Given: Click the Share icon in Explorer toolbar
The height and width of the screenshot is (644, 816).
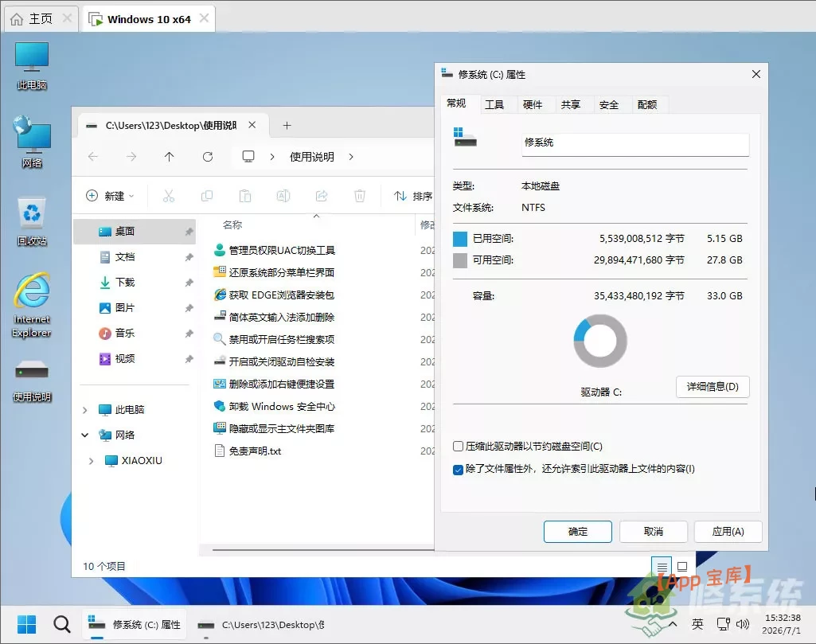Looking at the screenshot, I should tap(322, 196).
